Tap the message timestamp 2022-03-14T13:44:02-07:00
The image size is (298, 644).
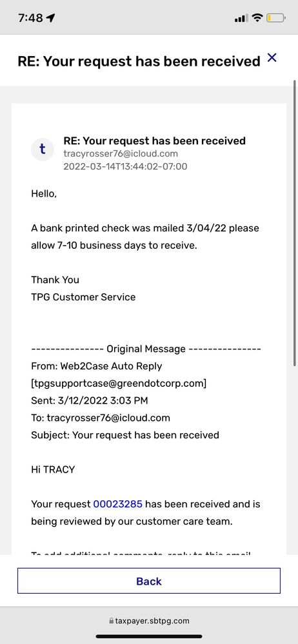click(125, 166)
